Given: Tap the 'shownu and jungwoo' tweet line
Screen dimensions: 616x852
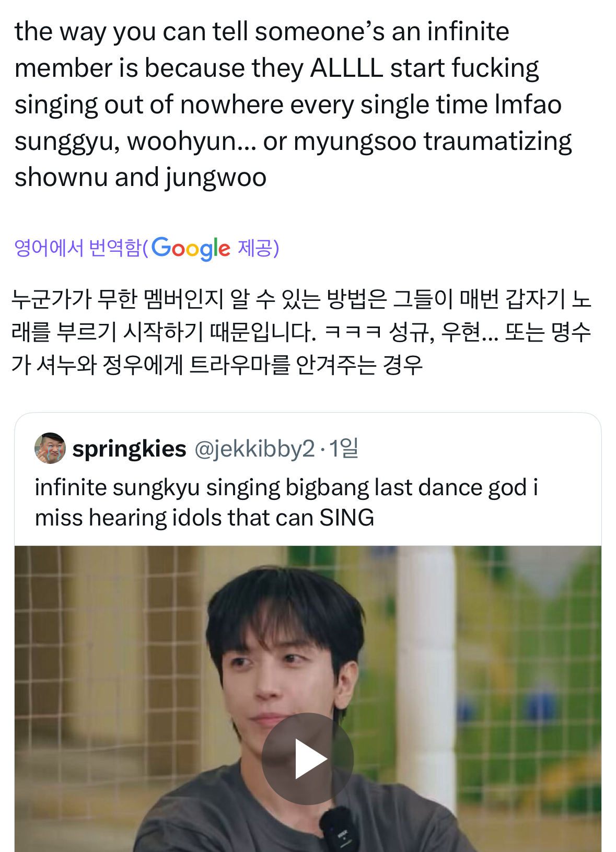Looking at the screenshot, I should coord(141,178).
